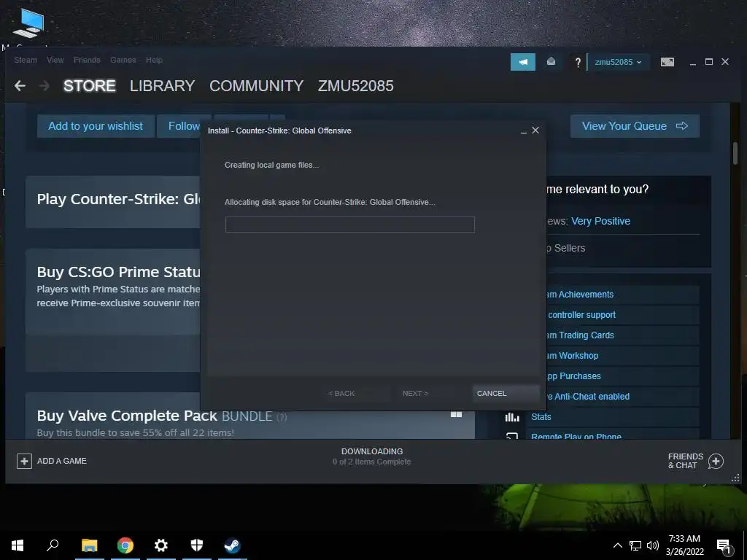Click Buy Valve Complete Pack heading
Viewport: 747px width, 560px height.
click(127, 416)
